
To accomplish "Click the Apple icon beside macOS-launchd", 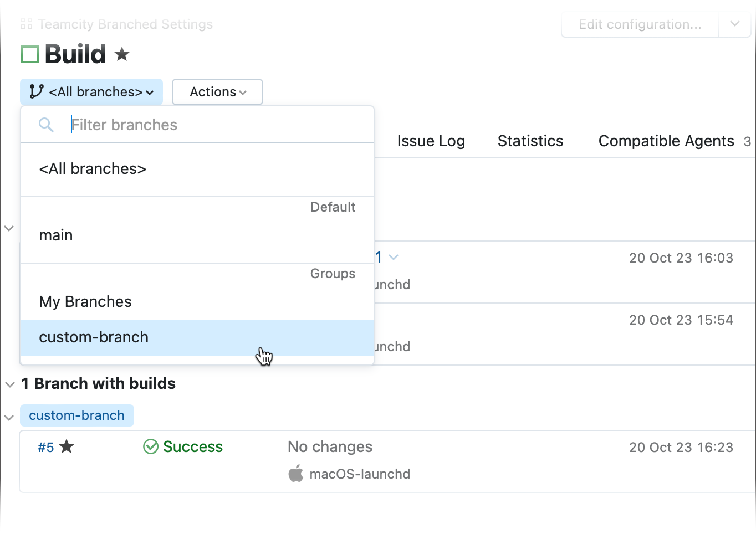I will click(x=296, y=474).
